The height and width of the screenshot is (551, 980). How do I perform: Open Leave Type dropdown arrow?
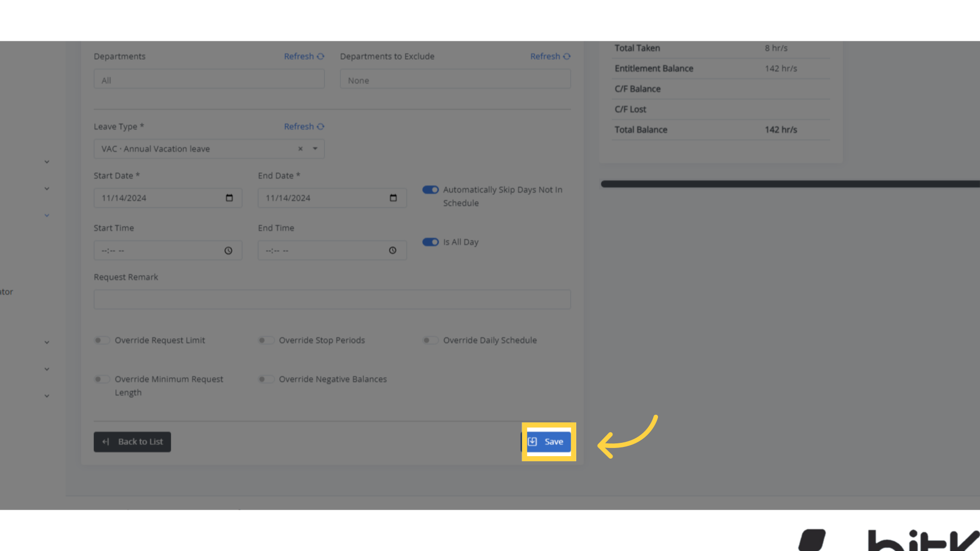315,149
